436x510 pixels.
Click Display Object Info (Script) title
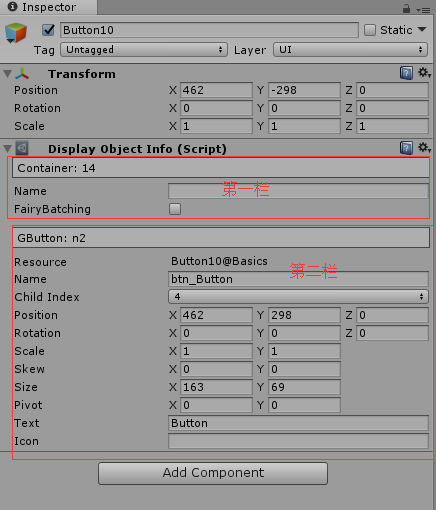(137, 149)
